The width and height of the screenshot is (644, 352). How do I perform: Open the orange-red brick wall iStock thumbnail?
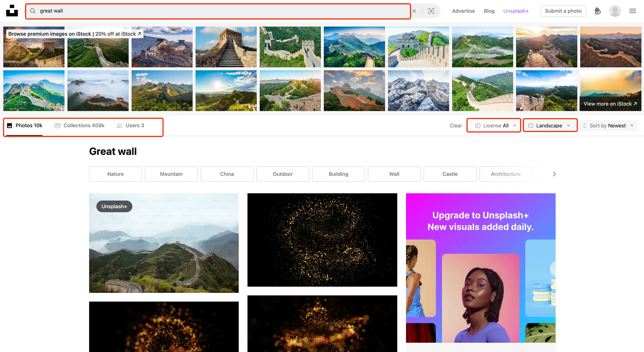pyautogui.click(x=354, y=91)
